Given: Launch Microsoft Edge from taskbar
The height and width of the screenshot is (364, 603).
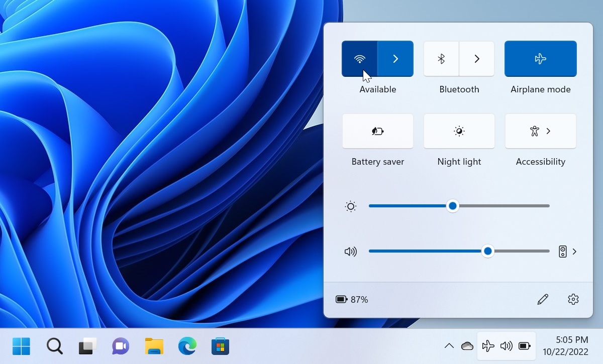Looking at the screenshot, I should click(x=187, y=346).
